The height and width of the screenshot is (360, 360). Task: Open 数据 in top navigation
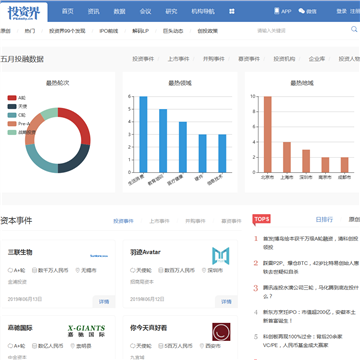tap(119, 11)
